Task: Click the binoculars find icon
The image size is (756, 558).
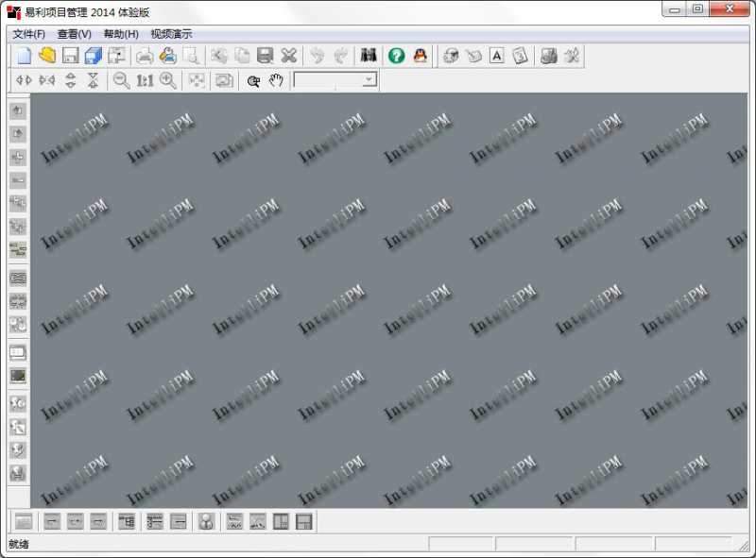Action: (x=369, y=57)
